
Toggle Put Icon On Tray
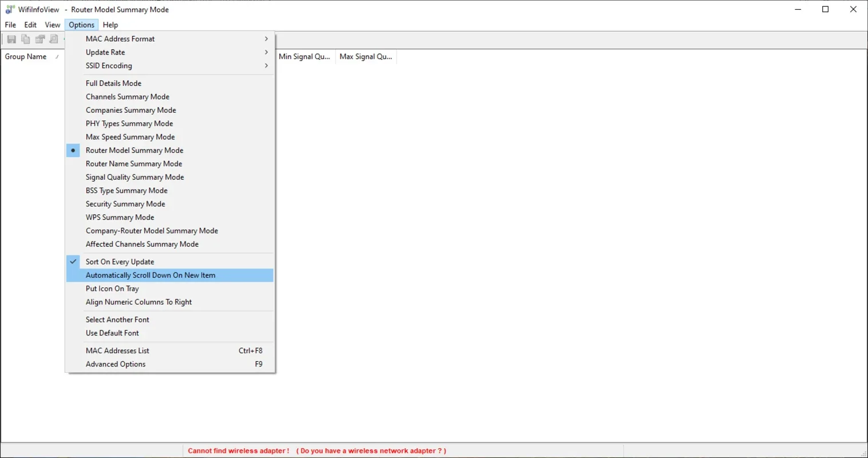pyautogui.click(x=170, y=289)
